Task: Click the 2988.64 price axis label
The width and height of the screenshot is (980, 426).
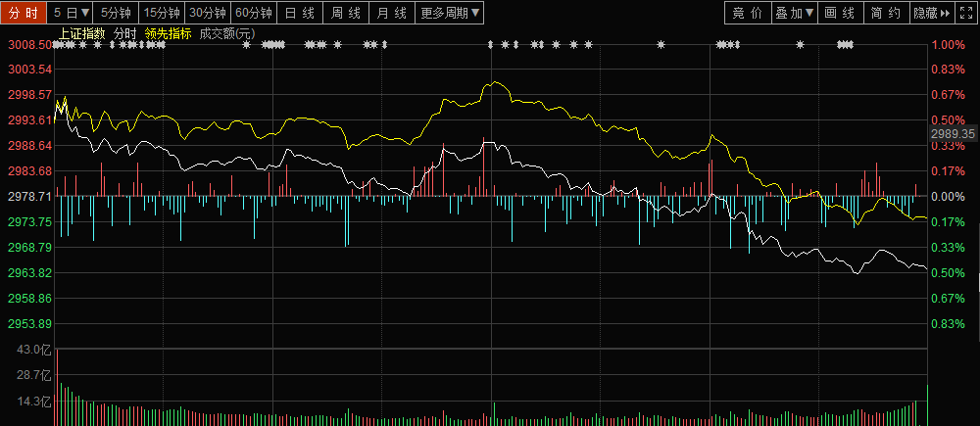Action: tap(28, 146)
